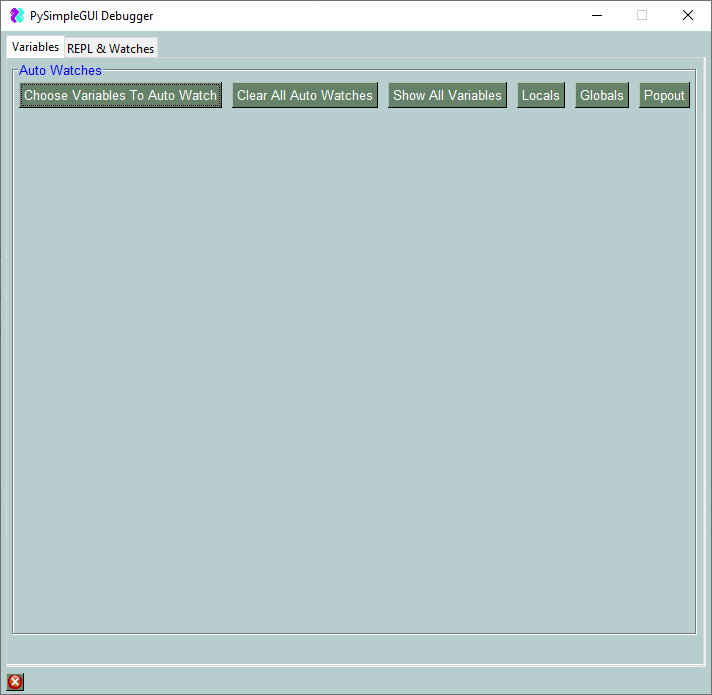
Task: Click the PySimpleGUI logo in title bar
Action: point(17,15)
